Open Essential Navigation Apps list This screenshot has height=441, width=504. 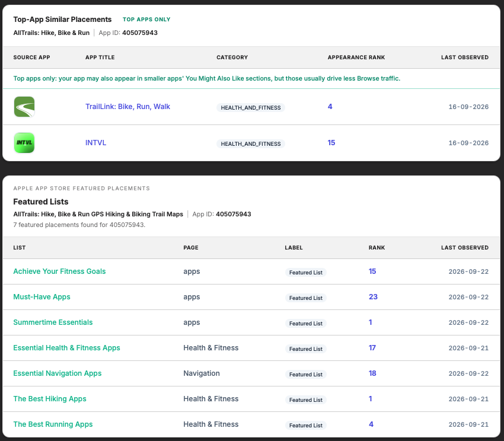[x=57, y=373]
